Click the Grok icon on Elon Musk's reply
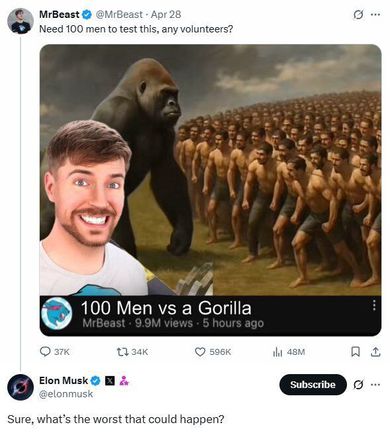Screen dimensions: 390x437 358,385
